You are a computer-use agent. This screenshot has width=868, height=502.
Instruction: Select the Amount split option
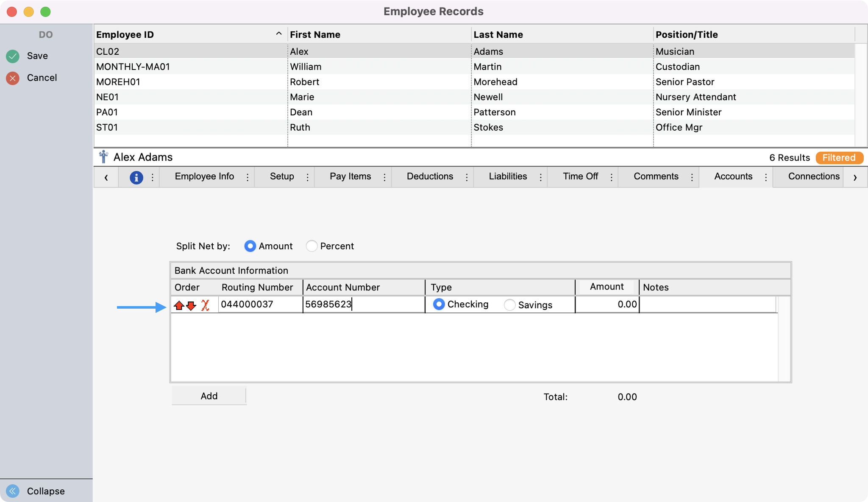pyautogui.click(x=250, y=246)
